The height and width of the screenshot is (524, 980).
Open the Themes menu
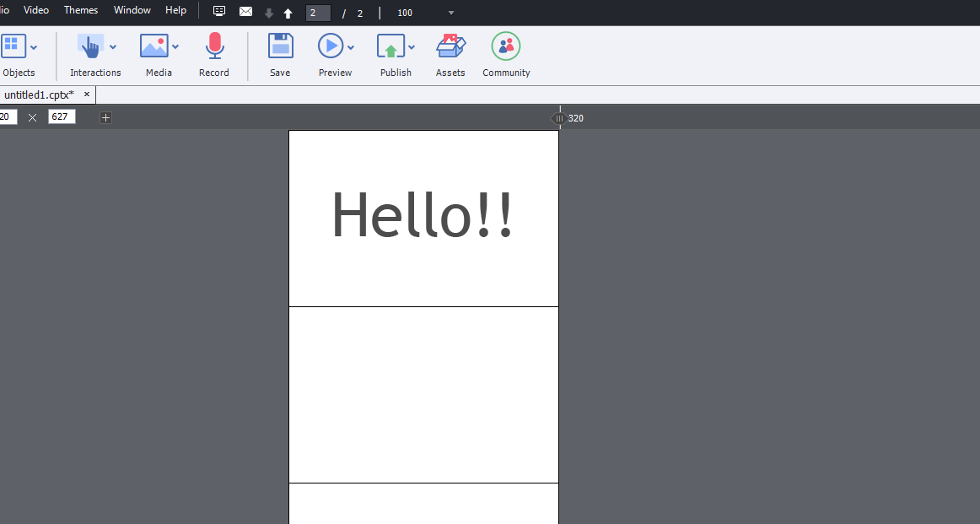[80, 9]
